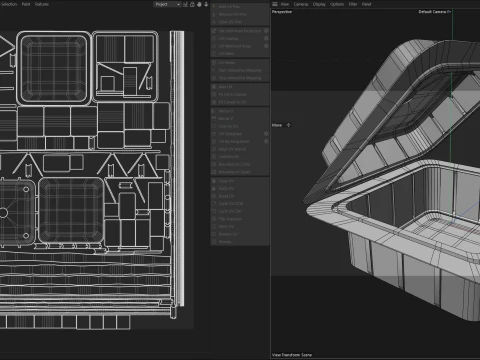Open the Filter menu in the viewport
The height and width of the screenshot is (360, 480).
point(353,4)
